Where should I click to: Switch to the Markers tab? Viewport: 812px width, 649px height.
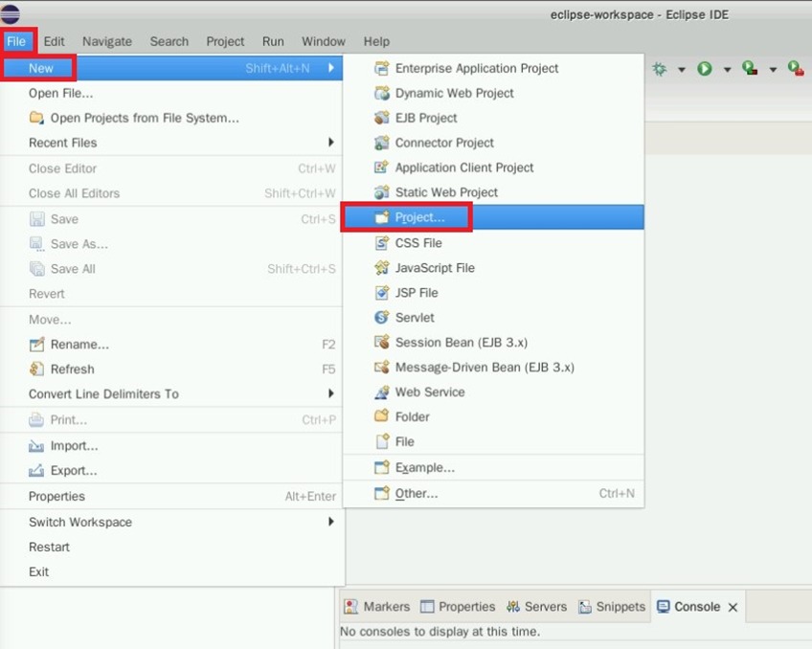click(377, 607)
